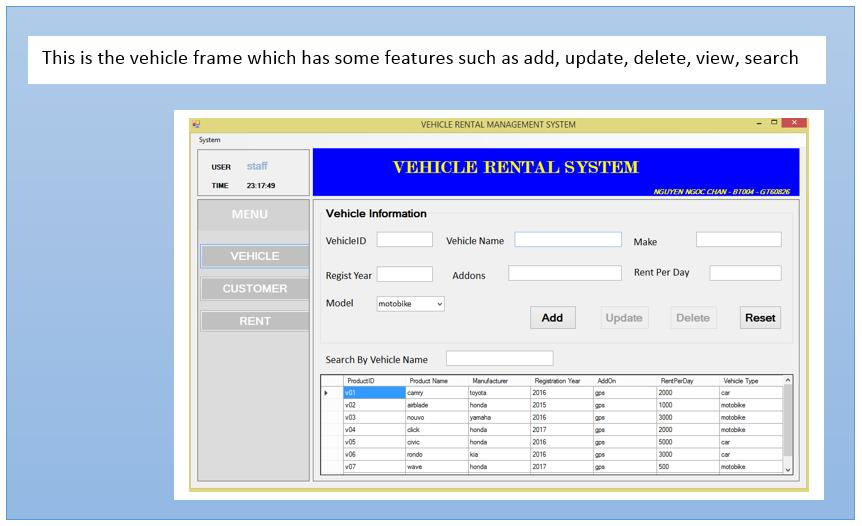
Task: Open the RENT section
Action: [254, 321]
